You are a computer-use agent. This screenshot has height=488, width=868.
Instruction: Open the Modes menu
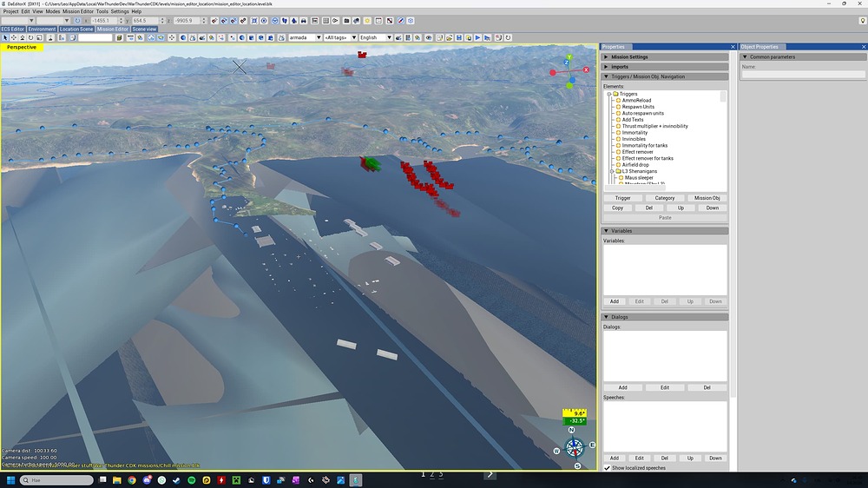click(53, 11)
